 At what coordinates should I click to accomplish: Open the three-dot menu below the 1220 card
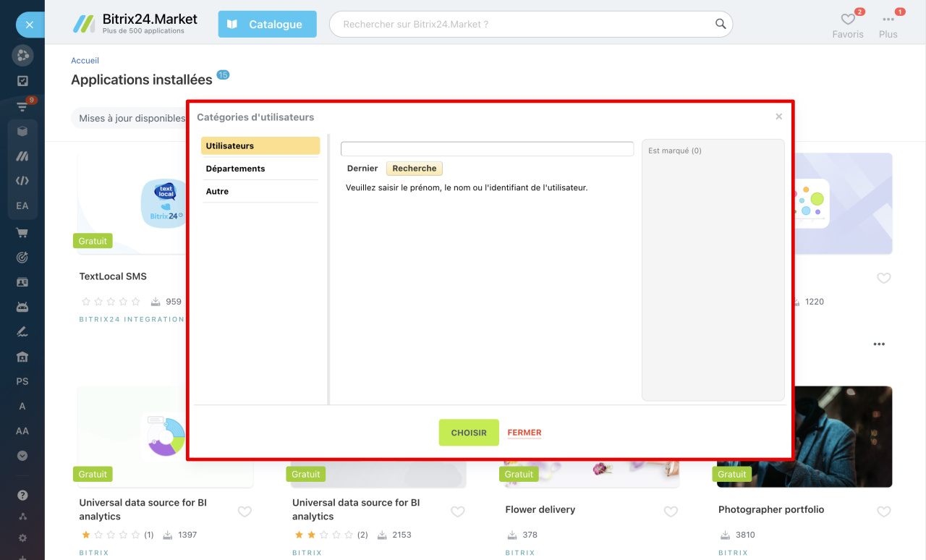point(879,344)
